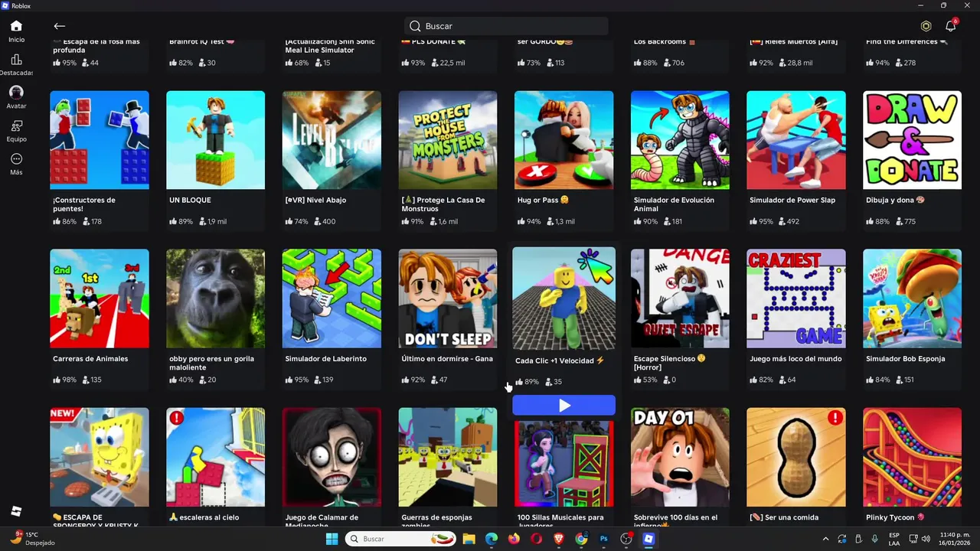Click the title 'Hug or Pass'
The image size is (980, 551).
(543, 201)
